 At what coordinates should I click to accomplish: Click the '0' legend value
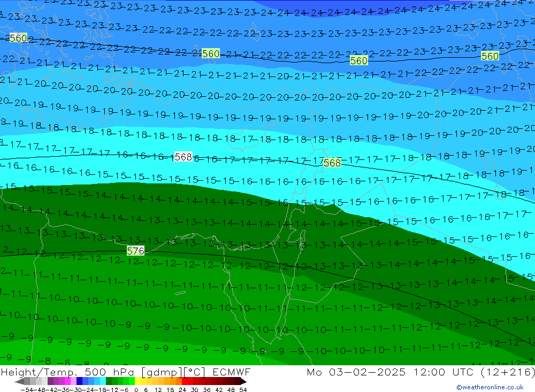(x=136, y=390)
